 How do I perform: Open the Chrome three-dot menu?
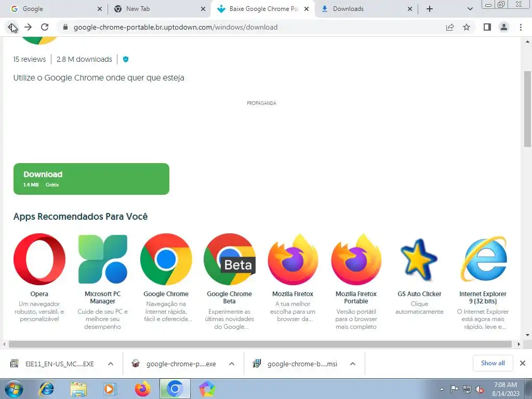521,27
